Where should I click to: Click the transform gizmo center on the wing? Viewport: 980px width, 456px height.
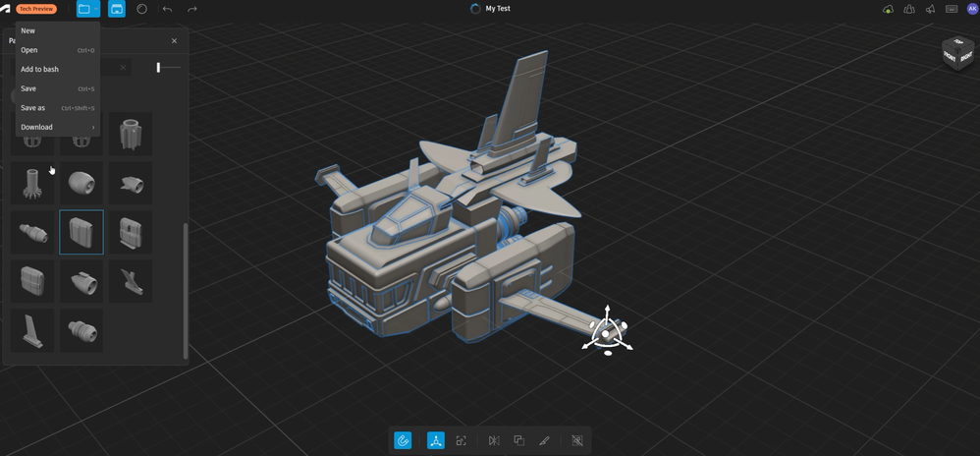pos(606,334)
